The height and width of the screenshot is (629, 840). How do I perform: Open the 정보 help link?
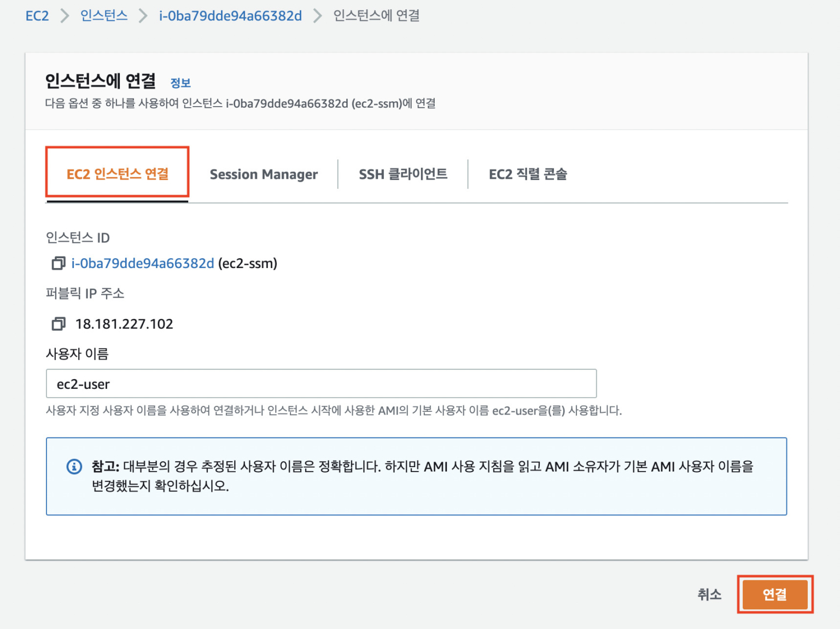pyautogui.click(x=181, y=82)
